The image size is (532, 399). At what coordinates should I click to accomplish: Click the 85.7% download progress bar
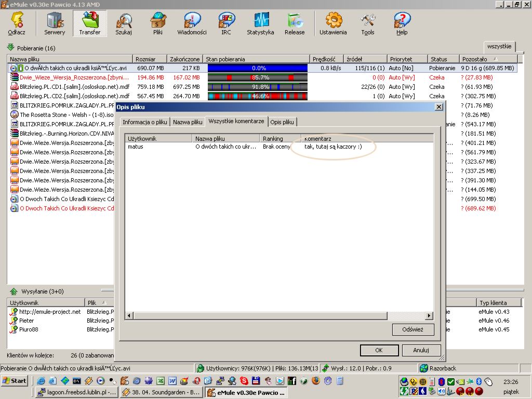pyautogui.click(x=258, y=78)
